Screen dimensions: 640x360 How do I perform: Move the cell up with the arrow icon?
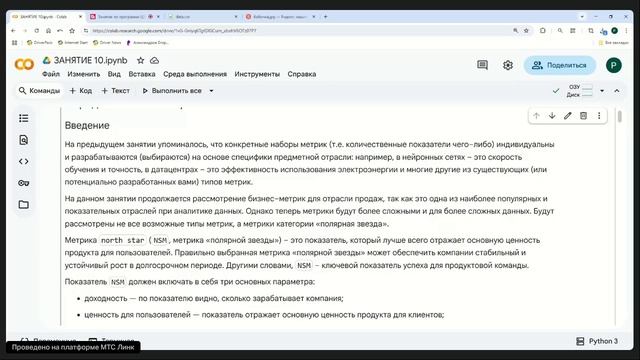tap(536, 116)
